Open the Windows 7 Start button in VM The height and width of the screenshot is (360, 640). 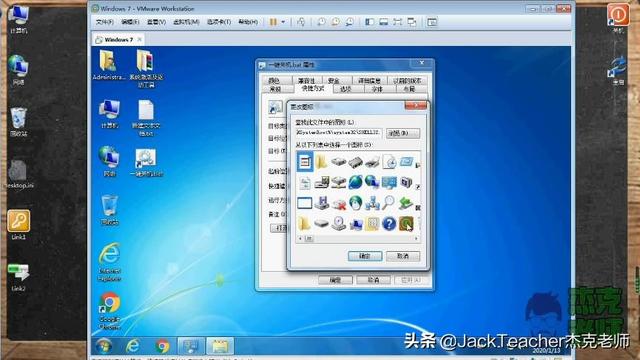[x=104, y=346]
